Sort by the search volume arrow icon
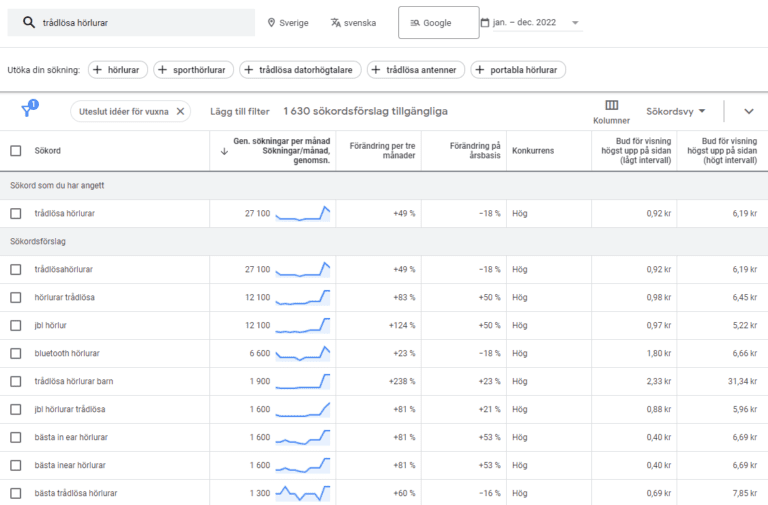The image size is (768, 505). click(x=223, y=151)
